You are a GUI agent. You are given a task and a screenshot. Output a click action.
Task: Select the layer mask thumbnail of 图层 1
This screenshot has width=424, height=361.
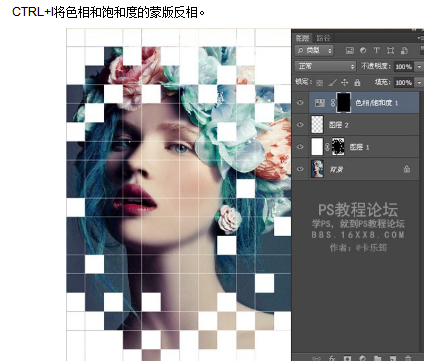338,147
